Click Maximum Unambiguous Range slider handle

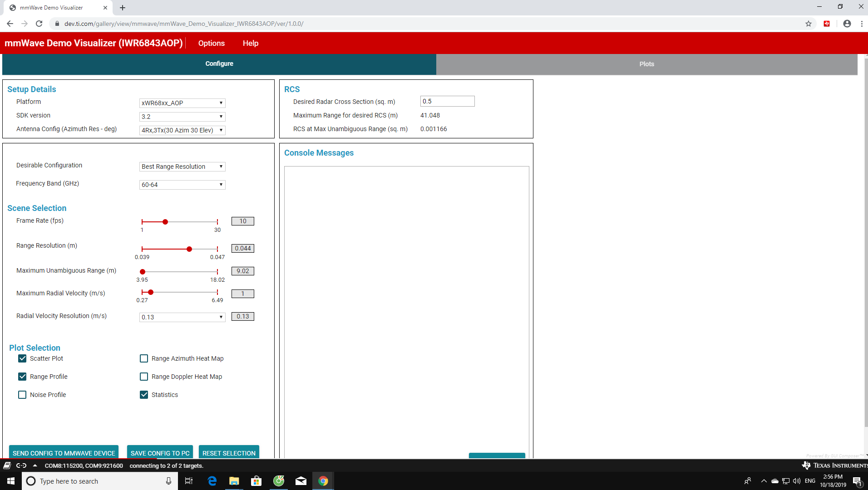coord(143,272)
